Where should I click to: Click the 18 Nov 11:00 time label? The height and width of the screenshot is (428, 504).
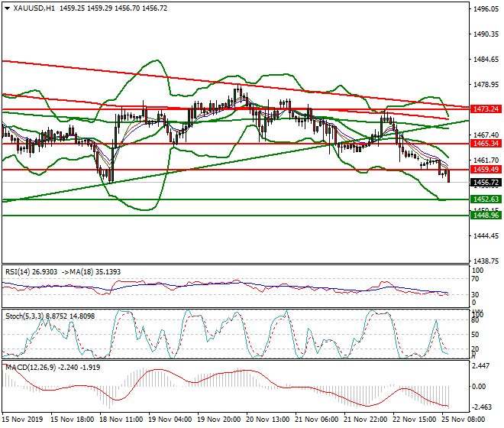coord(121,420)
